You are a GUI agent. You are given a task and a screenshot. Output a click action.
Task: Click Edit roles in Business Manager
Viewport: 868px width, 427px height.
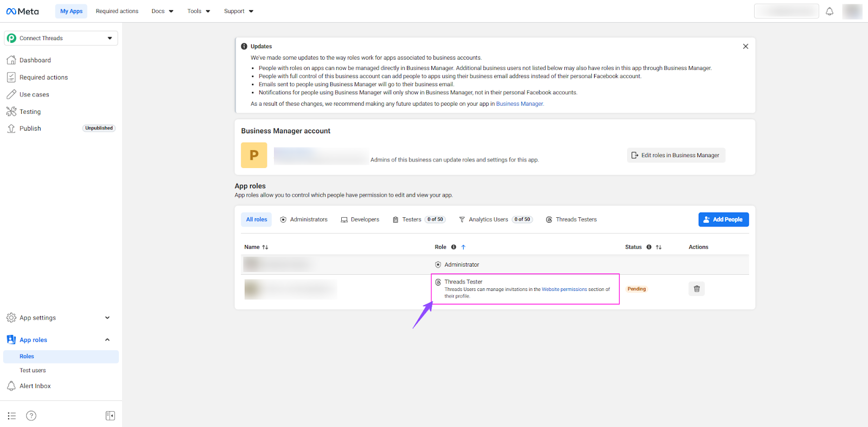point(675,156)
